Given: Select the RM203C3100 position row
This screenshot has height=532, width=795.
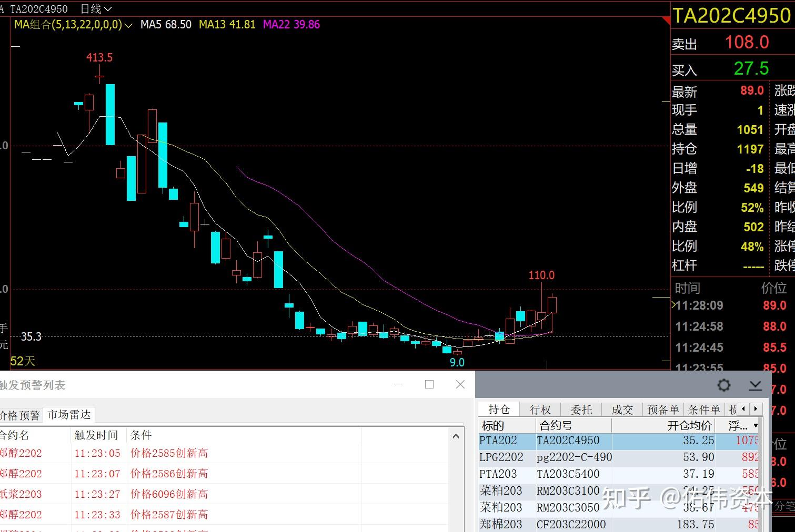Looking at the screenshot, I should click(x=619, y=491).
